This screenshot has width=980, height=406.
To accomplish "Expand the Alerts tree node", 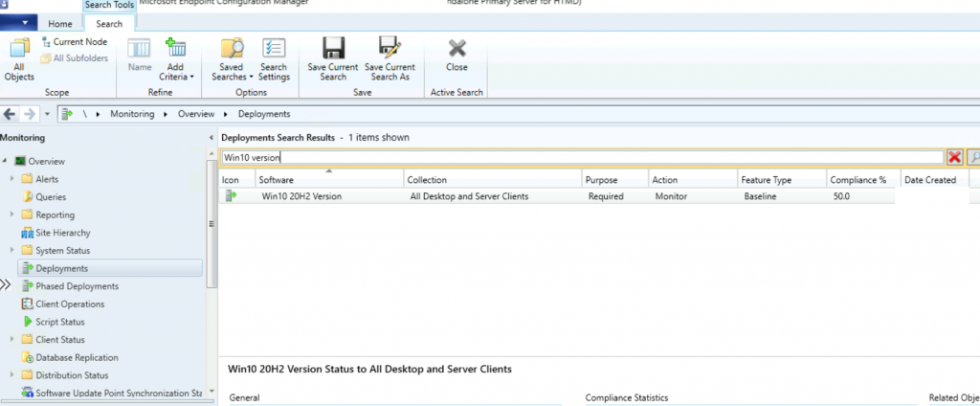I will pyautogui.click(x=11, y=179).
